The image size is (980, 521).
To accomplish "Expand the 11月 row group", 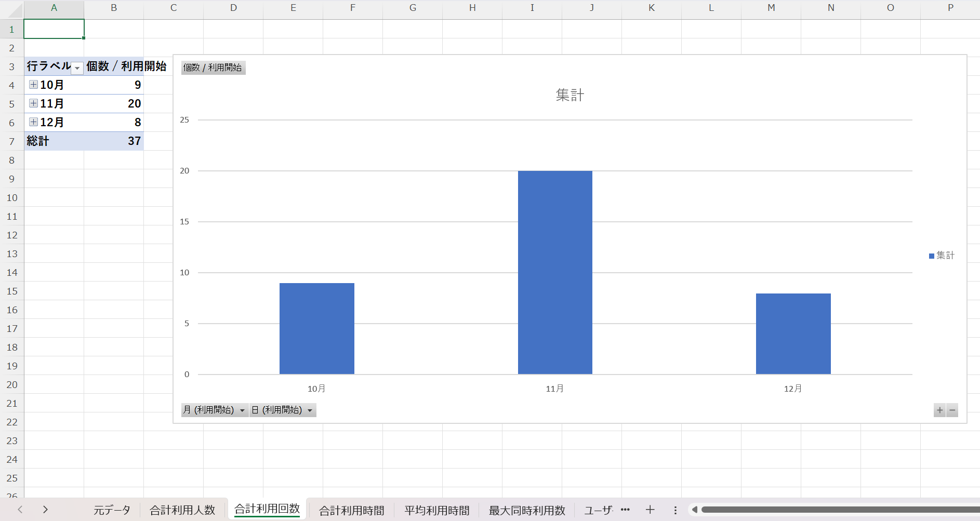I will tap(33, 103).
